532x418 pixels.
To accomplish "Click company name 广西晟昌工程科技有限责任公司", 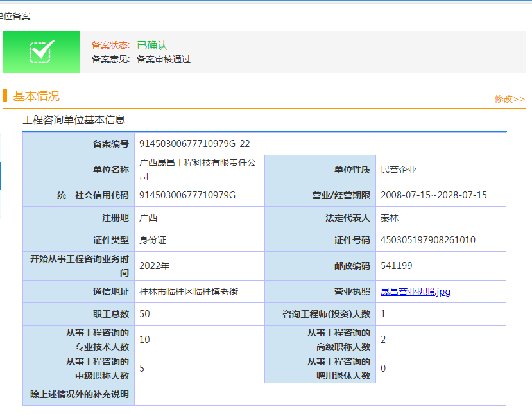I will click(x=197, y=169).
